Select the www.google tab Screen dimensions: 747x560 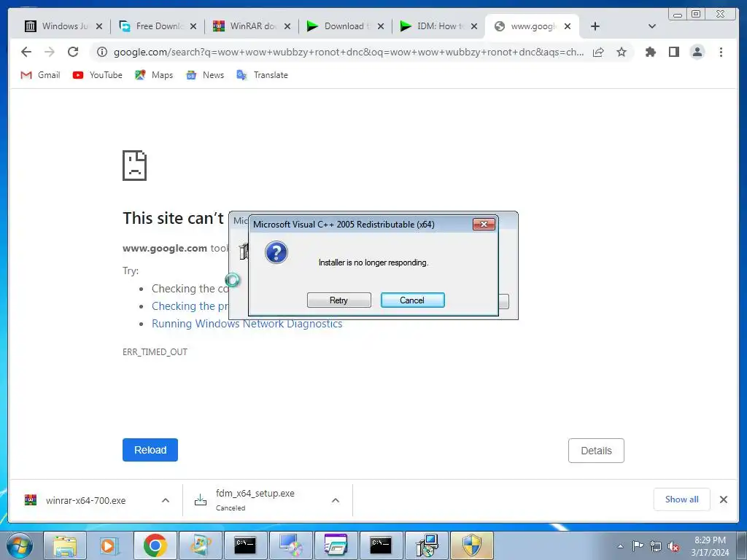coord(525,26)
